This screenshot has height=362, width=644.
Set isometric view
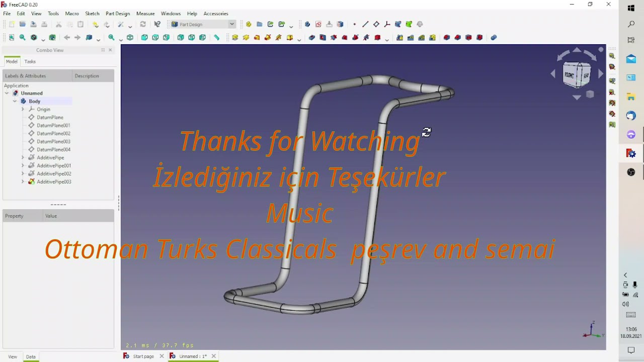point(130,37)
